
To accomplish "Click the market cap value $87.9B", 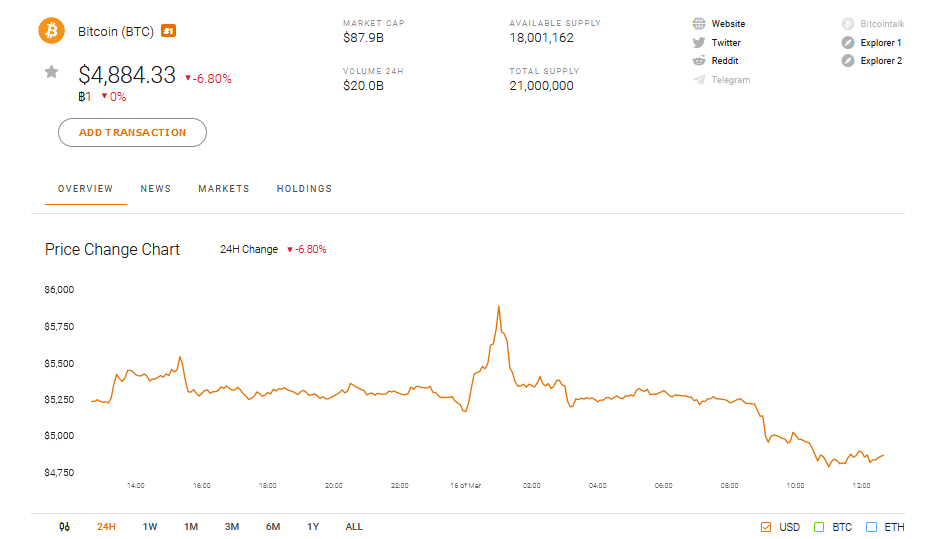I will 363,38.
